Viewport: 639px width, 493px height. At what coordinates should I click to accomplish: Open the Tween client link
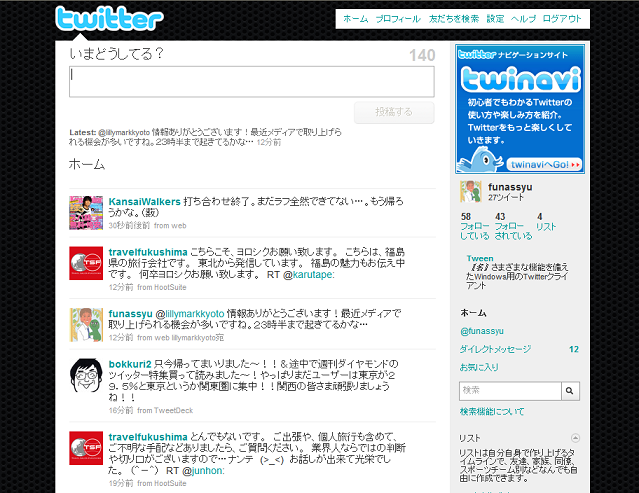(480, 258)
